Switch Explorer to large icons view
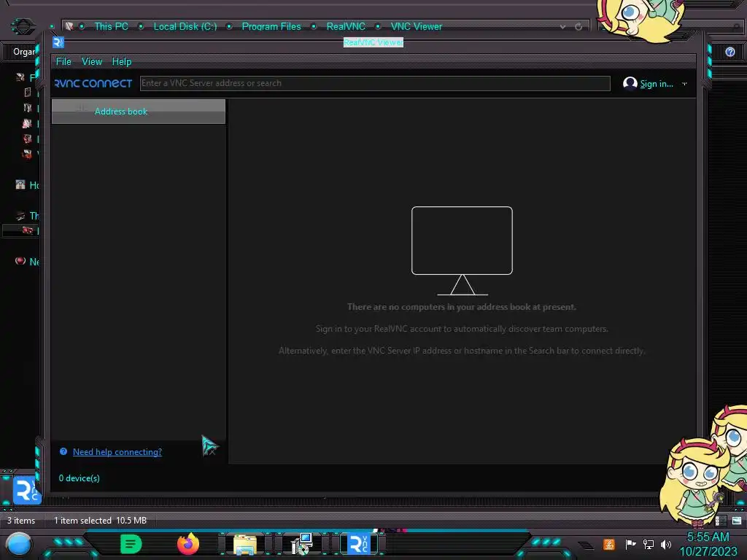The height and width of the screenshot is (560, 747). coord(737,521)
